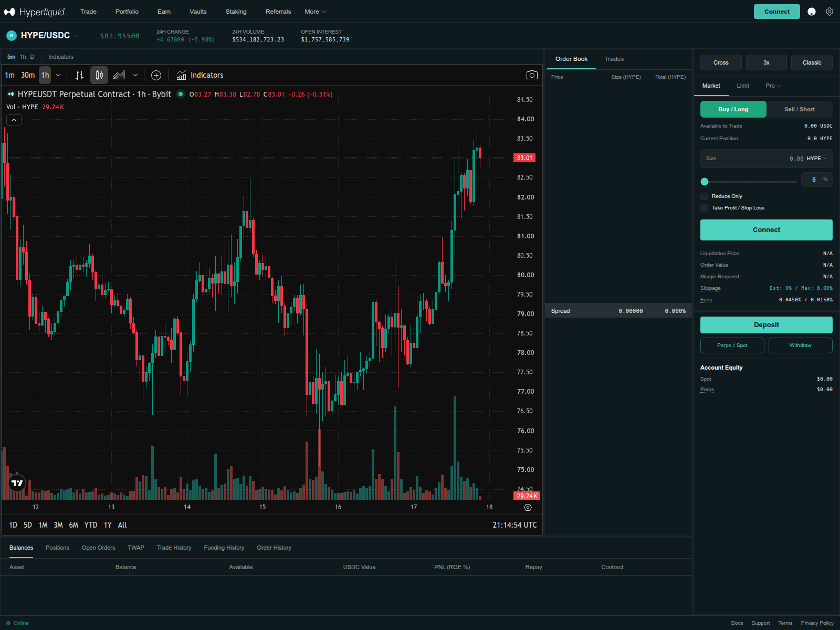Open the More navigation dropdown
This screenshot has height=630, width=840.
pos(315,12)
